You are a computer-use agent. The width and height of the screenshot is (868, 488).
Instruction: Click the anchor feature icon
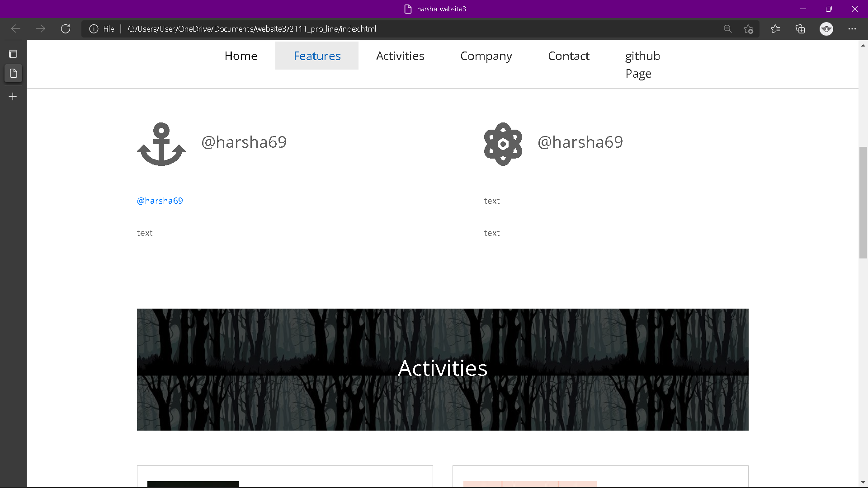(x=161, y=144)
